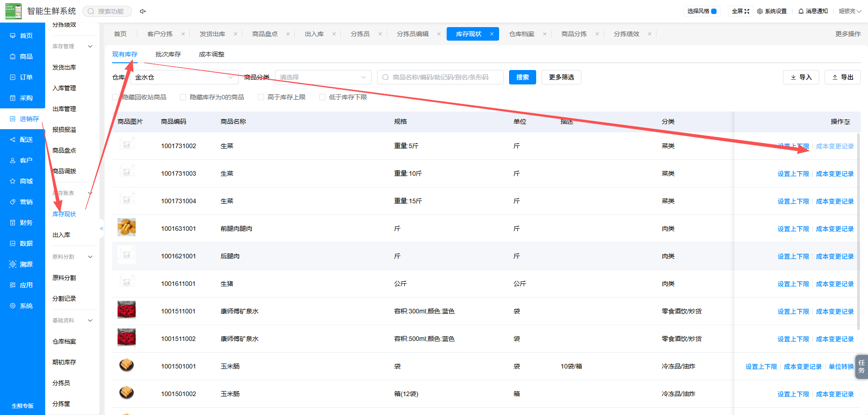Click the 导出 export button
The height and width of the screenshot is (415, 868).
843,77
